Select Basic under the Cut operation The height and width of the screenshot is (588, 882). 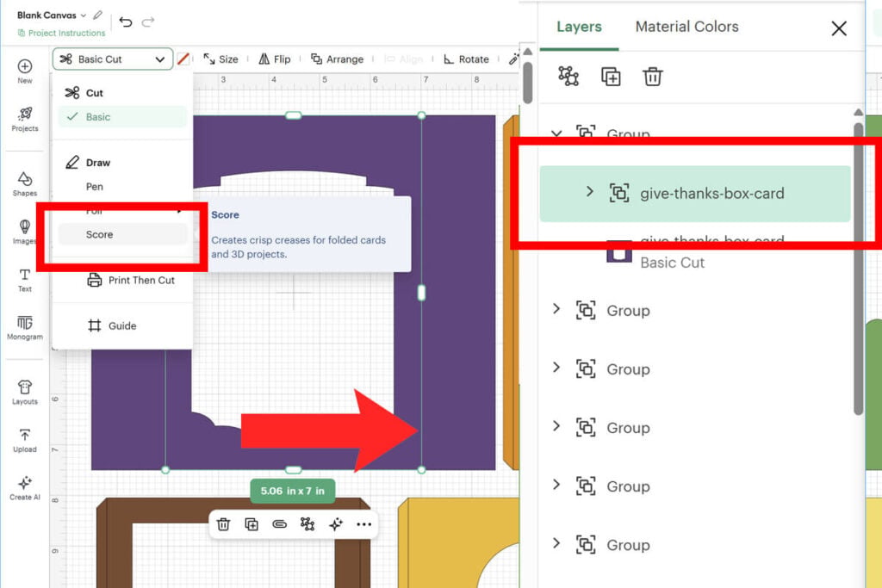(122, 117)
